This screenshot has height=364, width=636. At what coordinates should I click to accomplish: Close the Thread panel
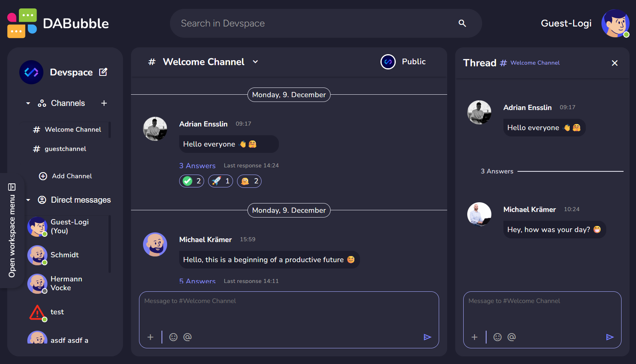coord(614,63)
